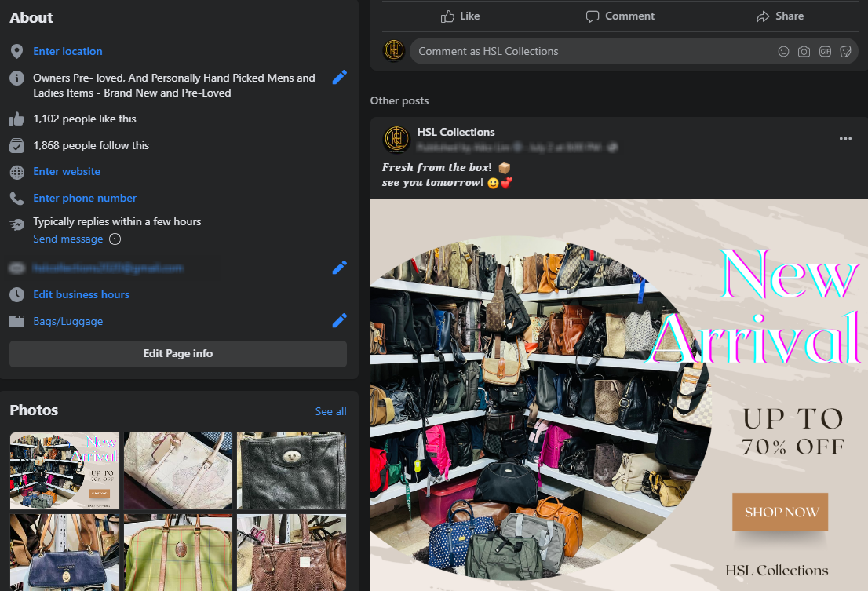Click info icon next to Send message

click(115, 239)
